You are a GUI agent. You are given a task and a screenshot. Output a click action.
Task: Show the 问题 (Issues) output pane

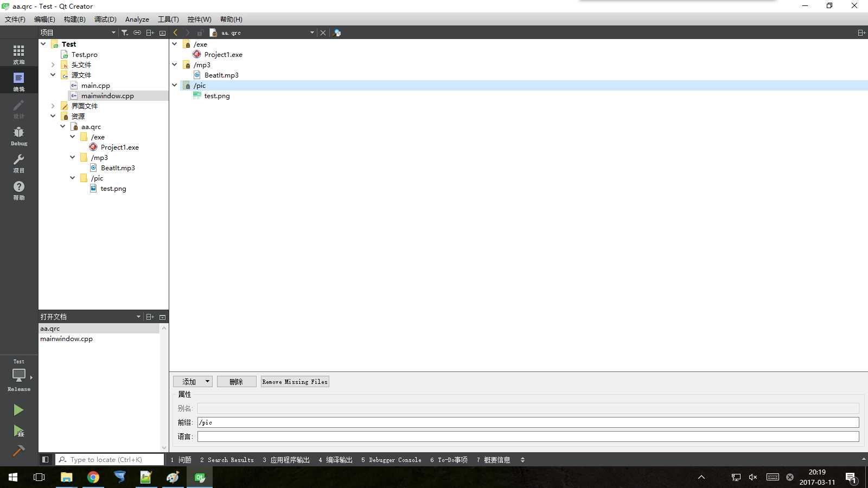tap(181, 460)
